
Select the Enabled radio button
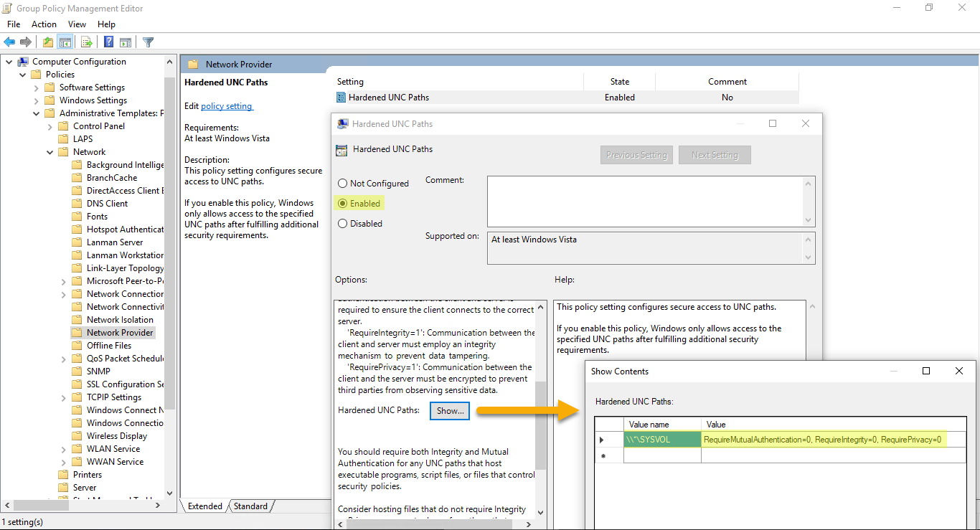pyautogui.click(x=342, y=204)
